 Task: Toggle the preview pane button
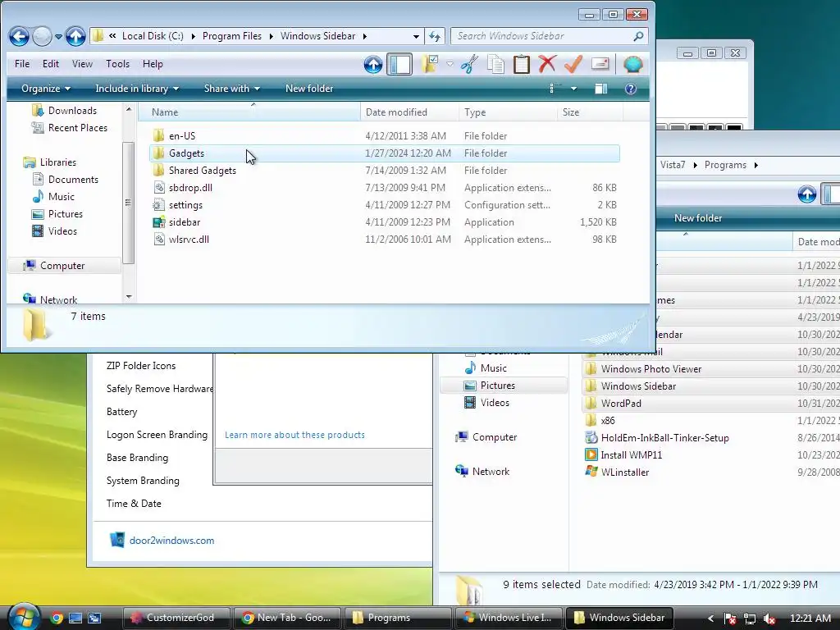[601, 89]
